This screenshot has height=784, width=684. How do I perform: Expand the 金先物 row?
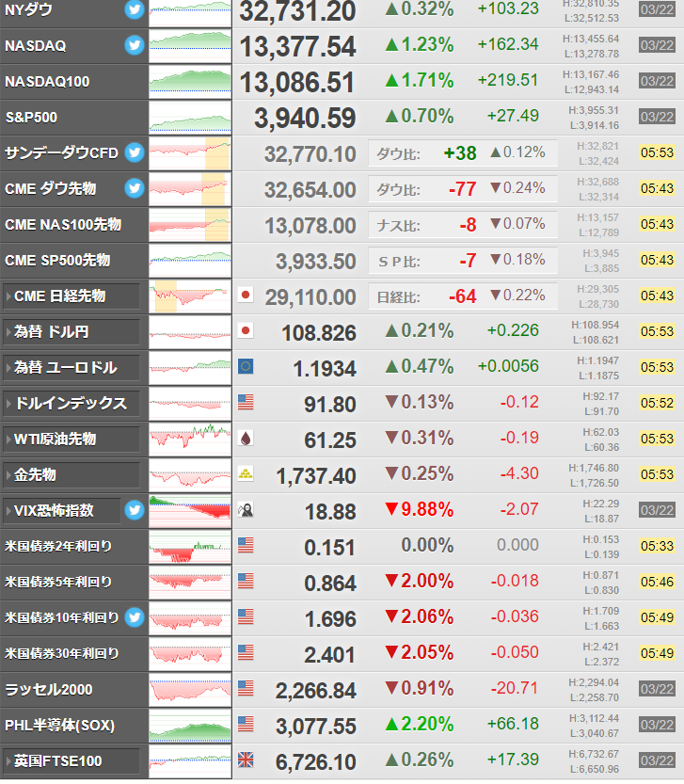[71, 475]
